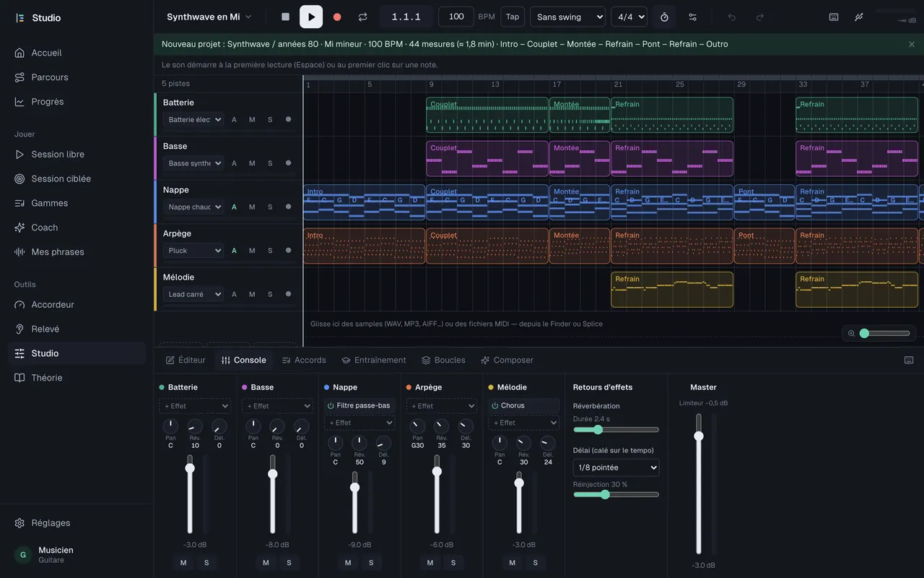Open the Pluck instrument dropdown on Arpège
924x578 pixels.
193,251
